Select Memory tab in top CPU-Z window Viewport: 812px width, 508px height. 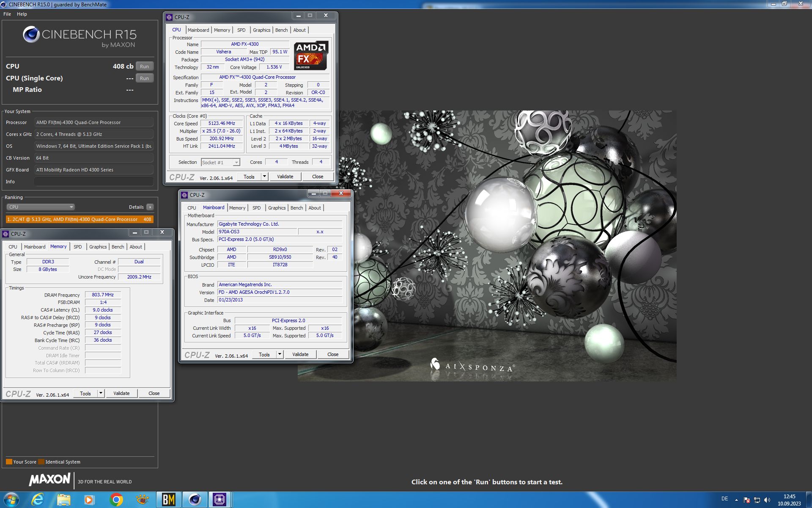coord(222,30)
